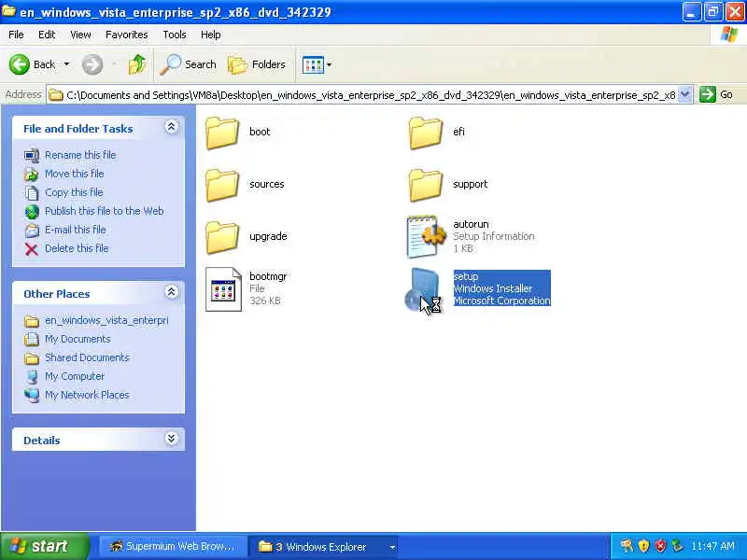747x560 pixels.
Task: Click the My Computer icon
Action: coord(32,377)
